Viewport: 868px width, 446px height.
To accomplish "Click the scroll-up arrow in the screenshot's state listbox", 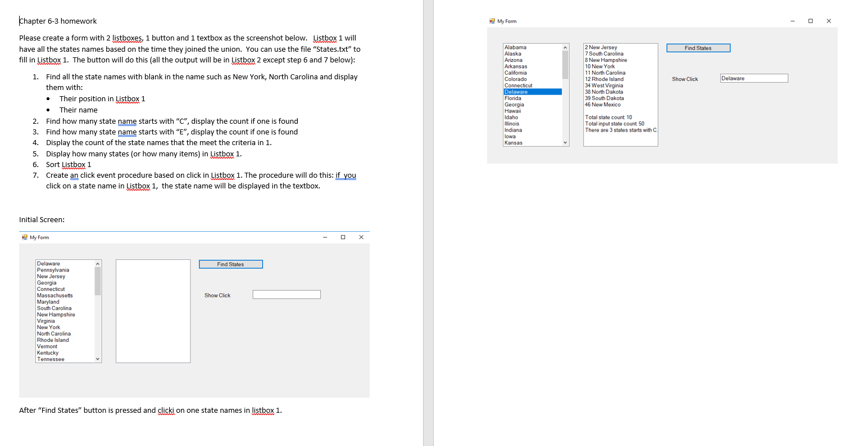I will pyautogui.click(x=98, y=263).
